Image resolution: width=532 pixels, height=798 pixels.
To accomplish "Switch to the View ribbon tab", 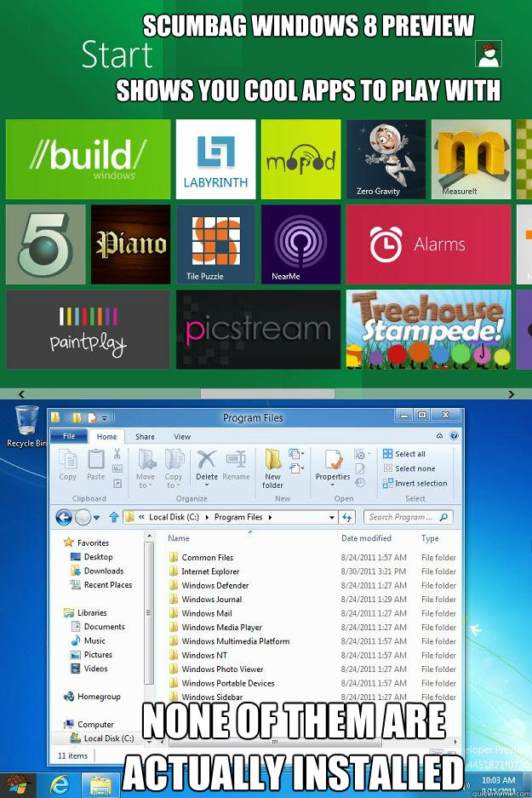I will coord(182,437).
